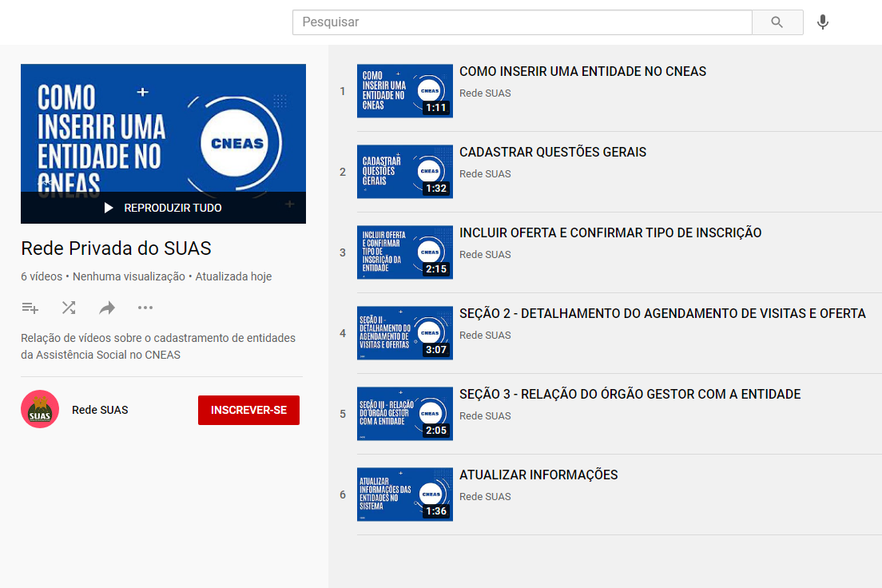Image resolution: width=882 pixels, height=588 pixels.
Task: Open the three-dot more options menu
Action: [145, 308]
